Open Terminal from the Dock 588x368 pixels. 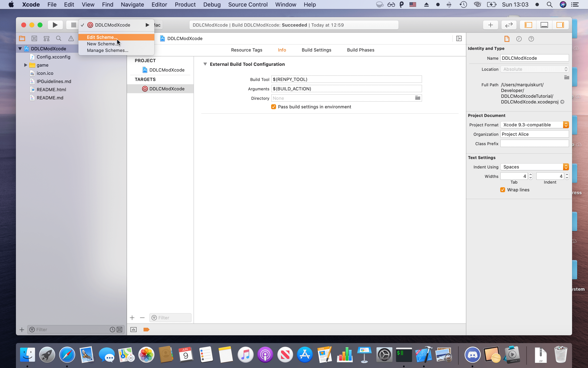(404, 355)
